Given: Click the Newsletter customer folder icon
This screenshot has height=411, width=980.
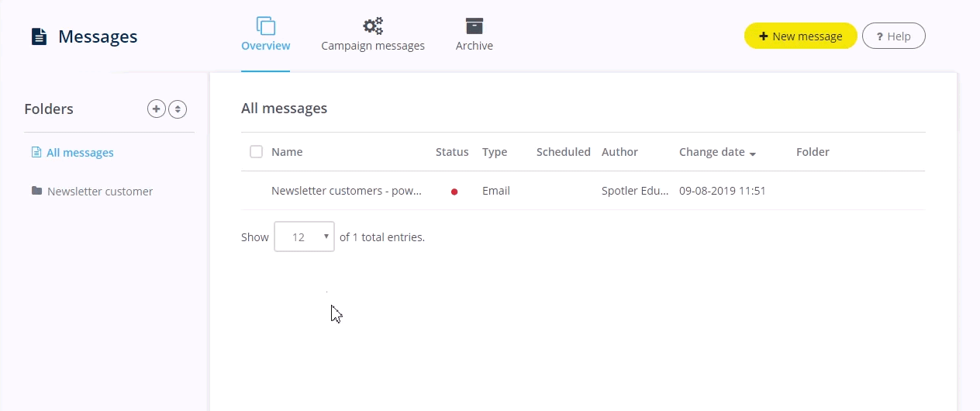Looking at the screenshot, I should click(x=36, y=191).
